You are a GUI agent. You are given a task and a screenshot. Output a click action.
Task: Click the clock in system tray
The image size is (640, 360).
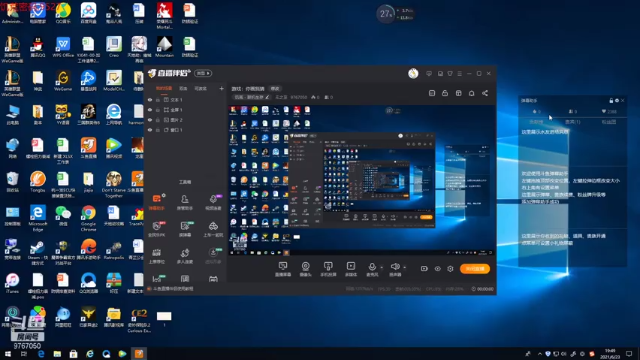point(610,354)
